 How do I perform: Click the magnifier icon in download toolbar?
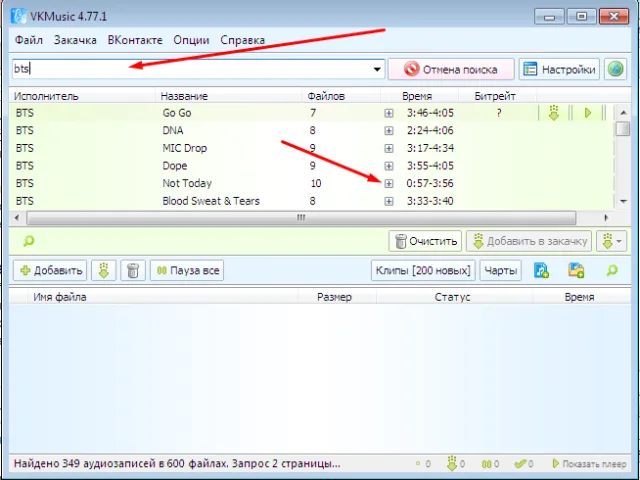click(x=612, y=270)
